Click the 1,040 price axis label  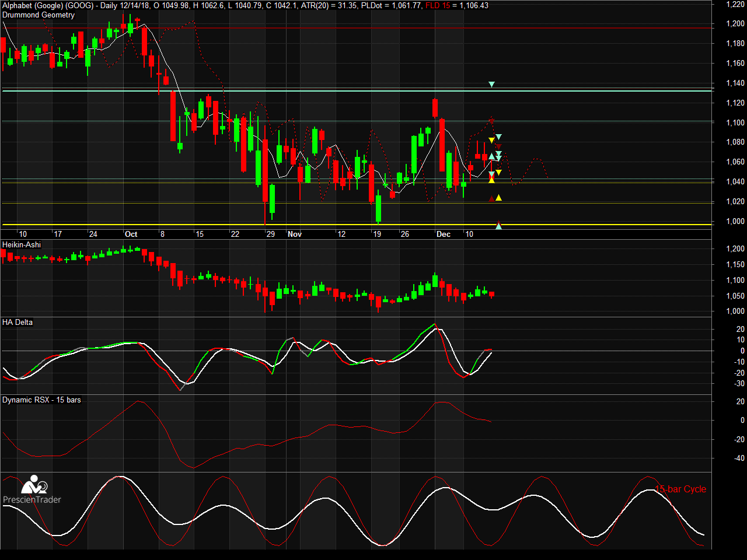(735, 181)
